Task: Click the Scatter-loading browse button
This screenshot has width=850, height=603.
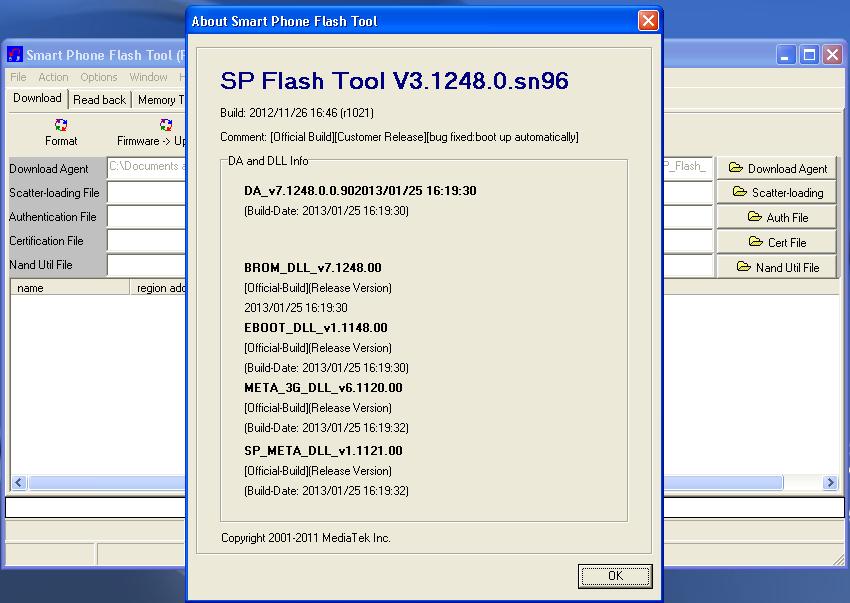Action: [x=776, y=193]
